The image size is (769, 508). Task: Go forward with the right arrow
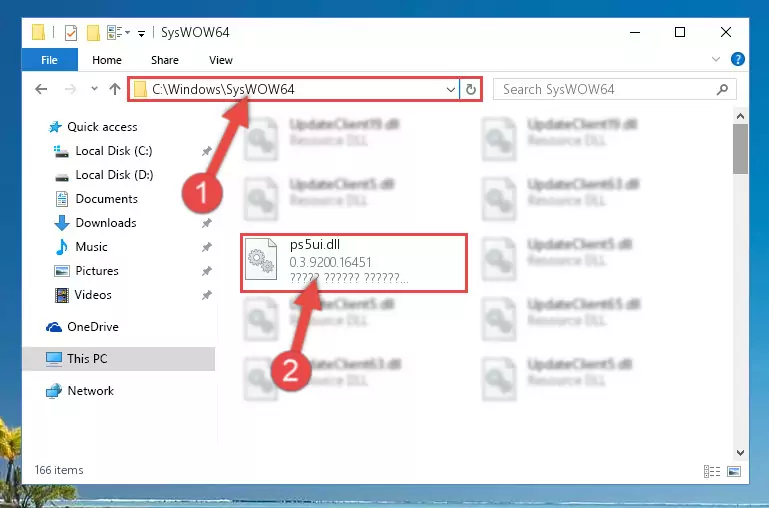pyautogui.click(x=71, y=89)
